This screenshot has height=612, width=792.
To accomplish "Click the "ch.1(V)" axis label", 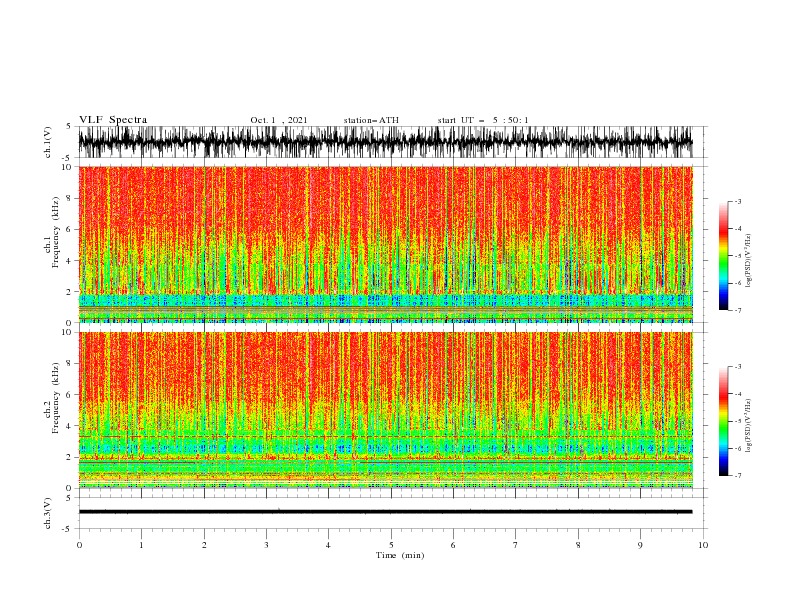I will [48, 142].
